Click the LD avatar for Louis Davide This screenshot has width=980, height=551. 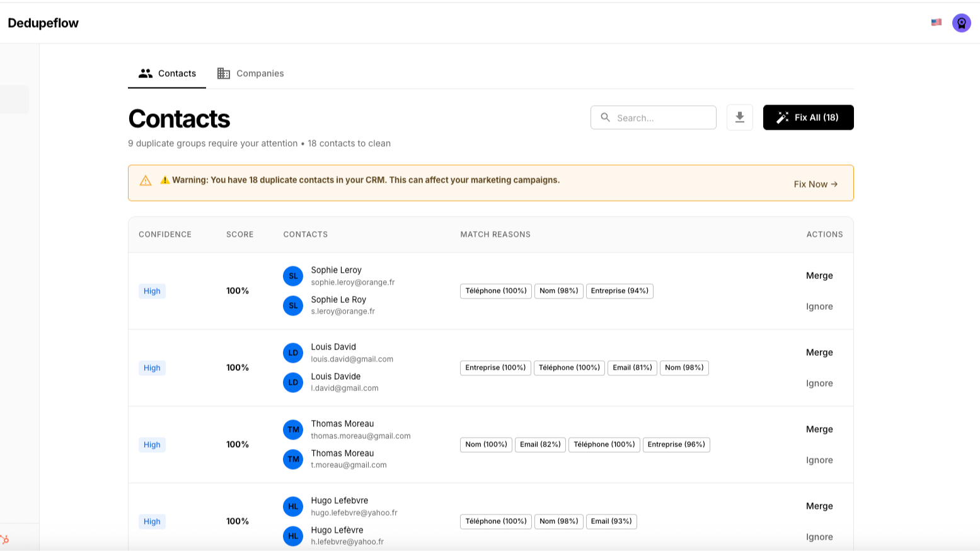coord(293,382)
